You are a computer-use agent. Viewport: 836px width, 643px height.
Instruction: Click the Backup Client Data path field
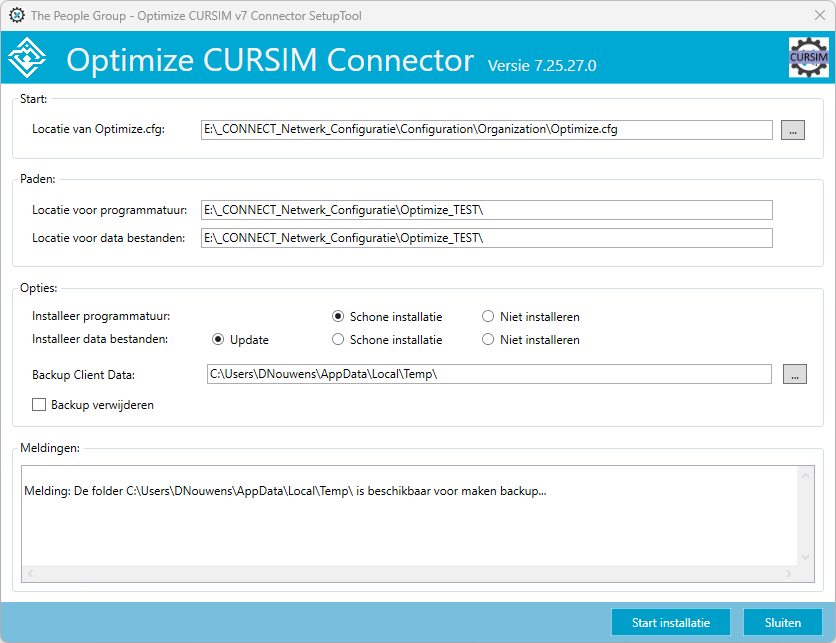[x=489, y=374]
